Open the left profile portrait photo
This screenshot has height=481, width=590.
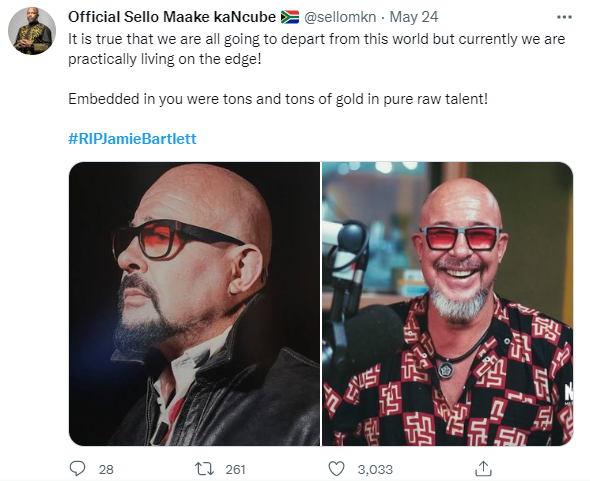pos(194,304)
